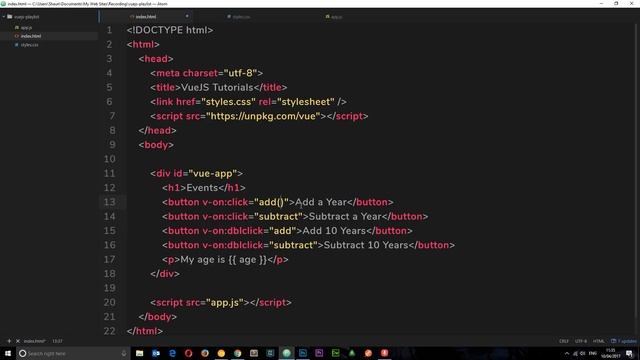
Task: Click the 13:27 cursor position indicator
Action: tap(57, 341)
